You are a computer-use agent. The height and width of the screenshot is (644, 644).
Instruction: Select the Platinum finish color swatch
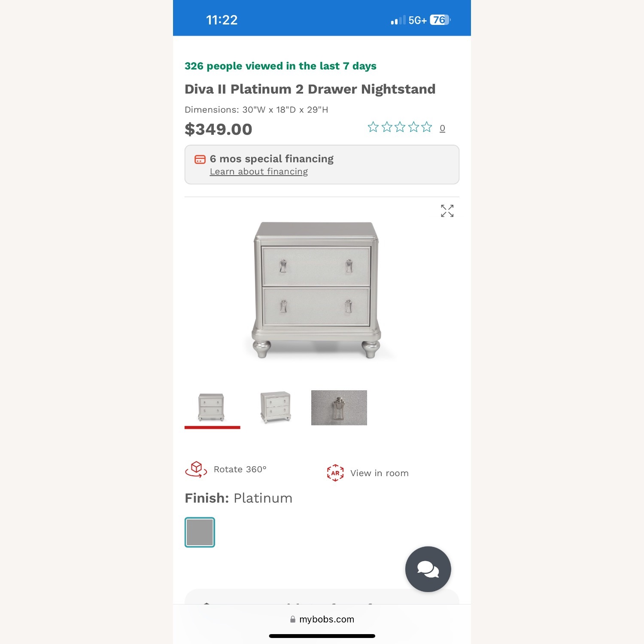[x=200, y=532]
